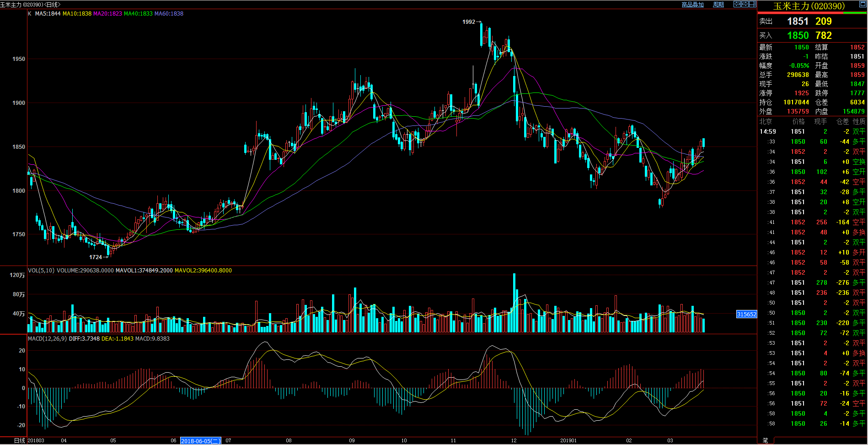Click the 315652 volume cursor value tag
The height and width of the screenshot is (445, 868).
click(746, 314)
